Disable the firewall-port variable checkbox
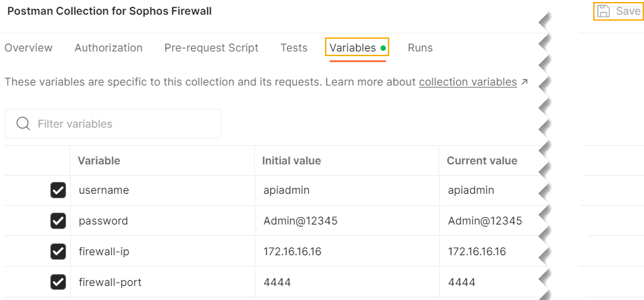This screenshot has width=644, height=300. (x=58, y=282)
